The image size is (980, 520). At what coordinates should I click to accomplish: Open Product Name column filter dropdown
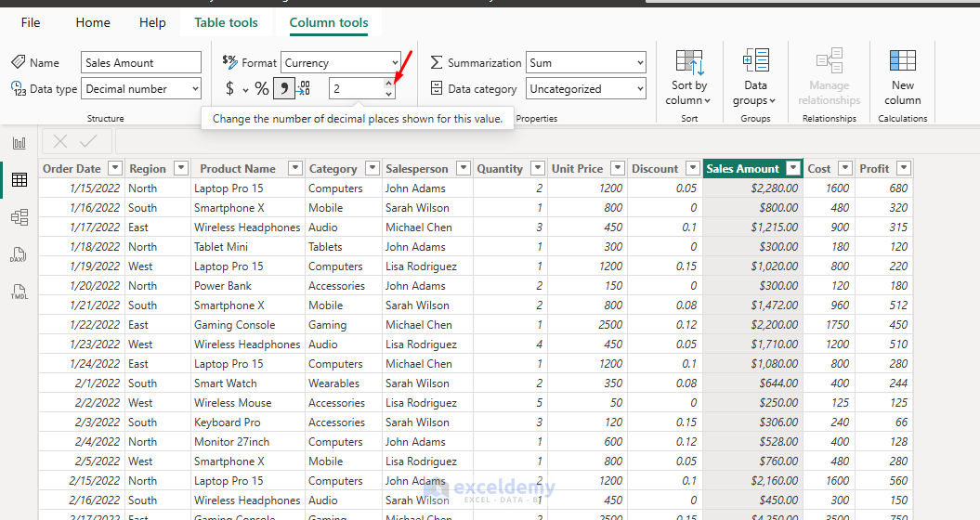pos(295,168)
